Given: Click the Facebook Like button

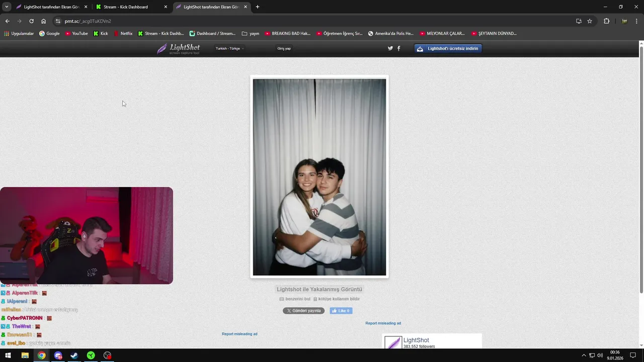Looking at the screenshot, I should (x=341, y=311).
